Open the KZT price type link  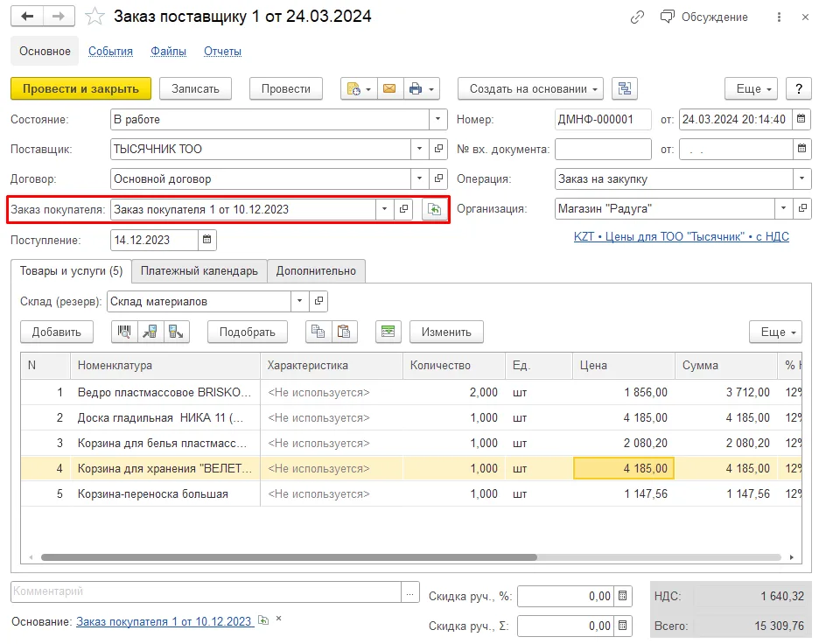point(681,236)
